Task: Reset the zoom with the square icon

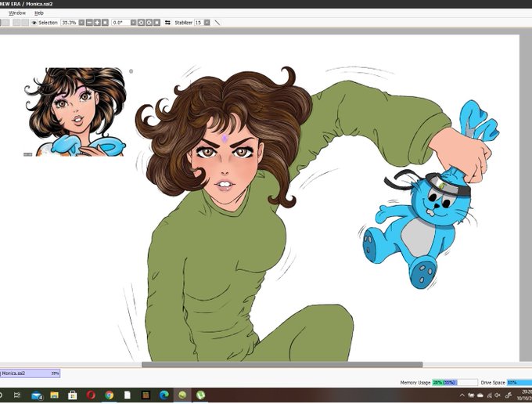Action: 105,23
